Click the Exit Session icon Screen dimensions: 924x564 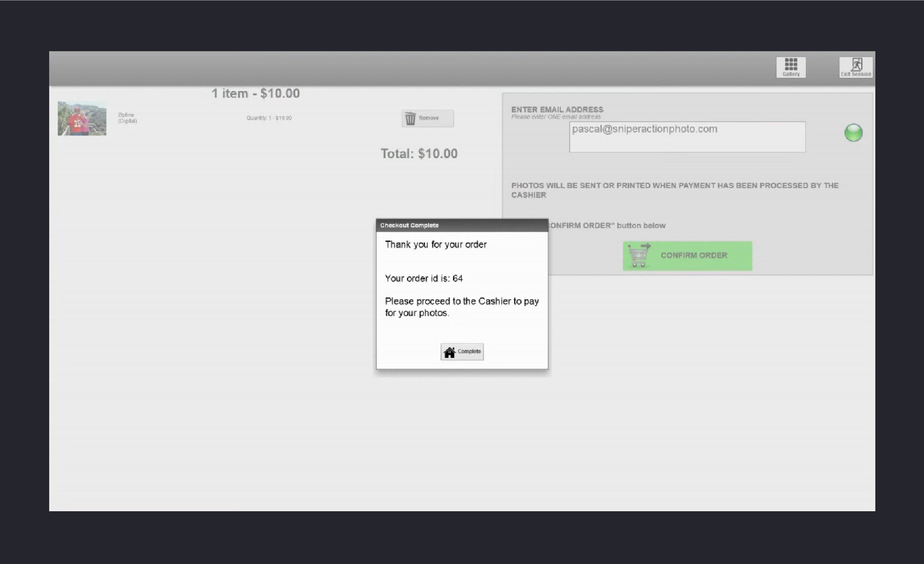(856, 67)
